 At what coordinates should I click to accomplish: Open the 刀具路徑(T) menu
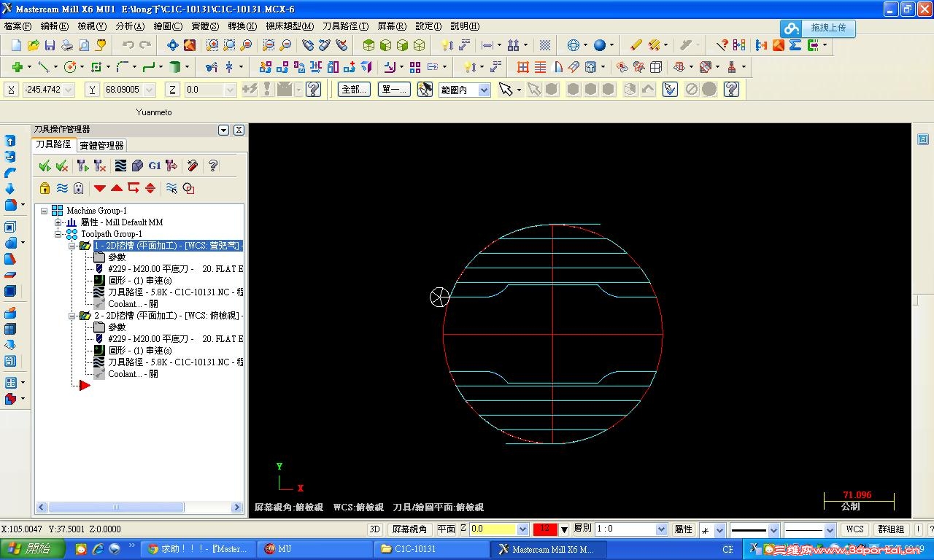pos(345,26)
